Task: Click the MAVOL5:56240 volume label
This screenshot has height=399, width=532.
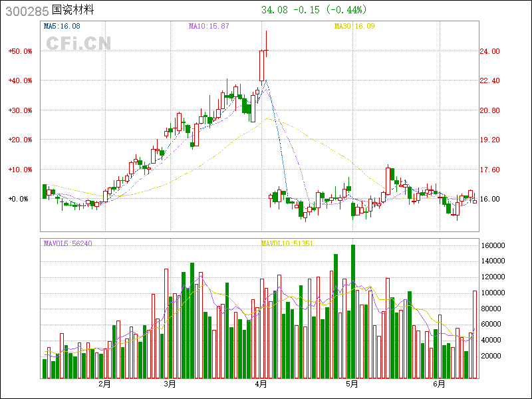Action: tap(67, 244)
